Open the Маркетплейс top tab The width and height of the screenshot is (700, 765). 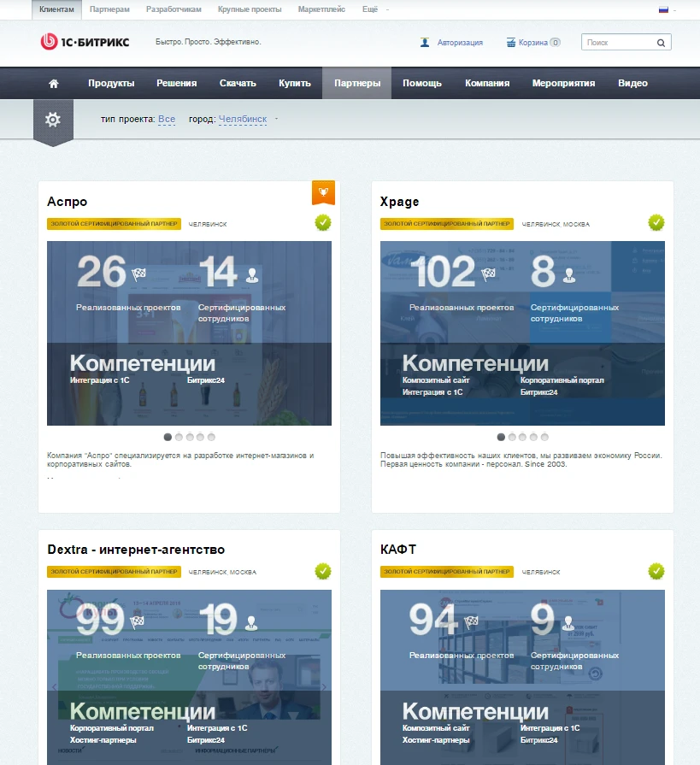pos(321,9)
